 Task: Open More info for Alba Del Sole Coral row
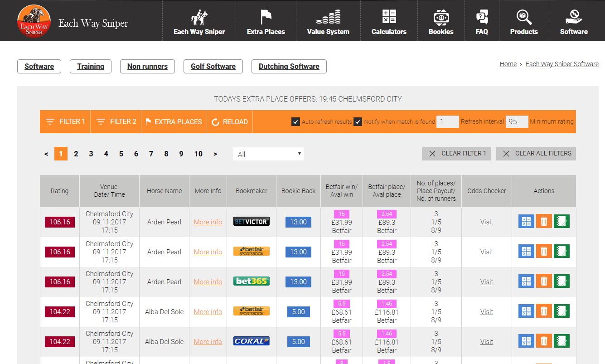[208, 341]
